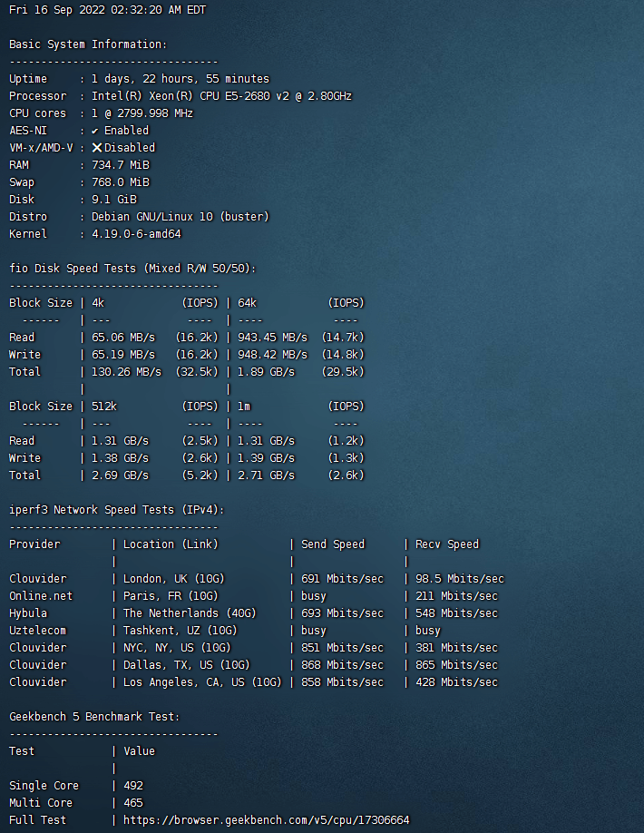Click location 'Tashkent, UZ (10G)'
Image resolution: width=644 pixels, height=833 pixels.
pos(181,631)
